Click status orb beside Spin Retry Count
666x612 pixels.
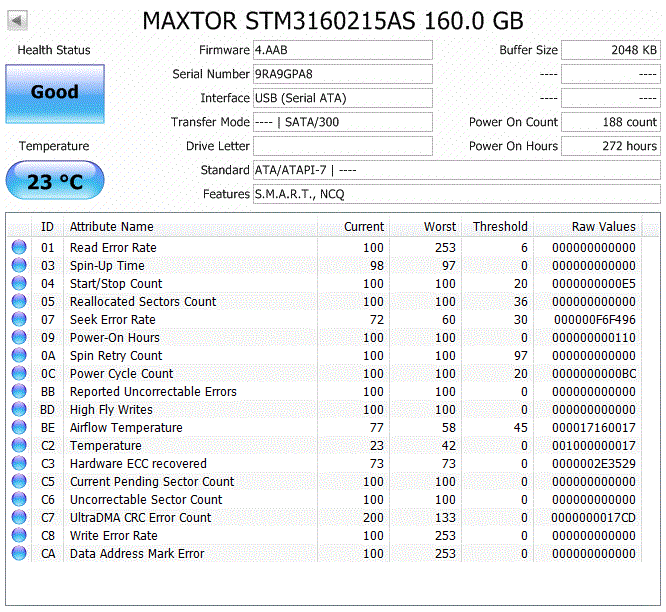click(x=19, y=356)
